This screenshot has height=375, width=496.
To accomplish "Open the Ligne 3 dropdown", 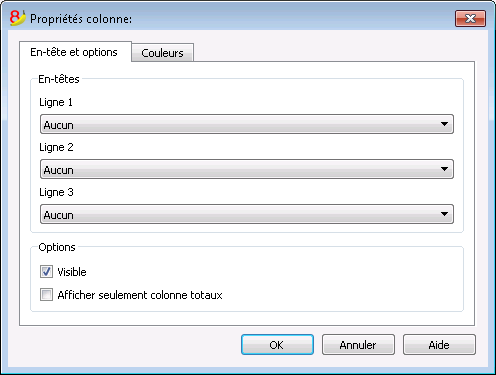I will tap(247, 214).
